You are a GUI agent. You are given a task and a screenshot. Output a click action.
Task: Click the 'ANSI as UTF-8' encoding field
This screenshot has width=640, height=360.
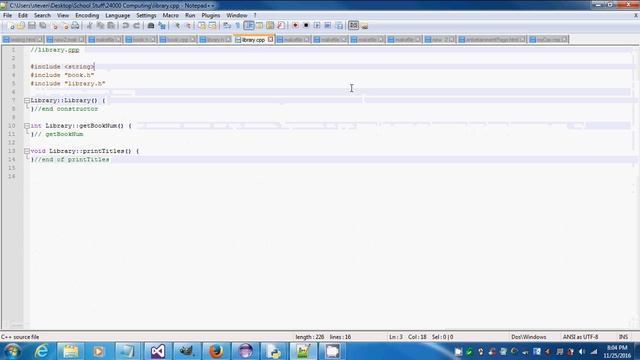click(x=580, y=337)
